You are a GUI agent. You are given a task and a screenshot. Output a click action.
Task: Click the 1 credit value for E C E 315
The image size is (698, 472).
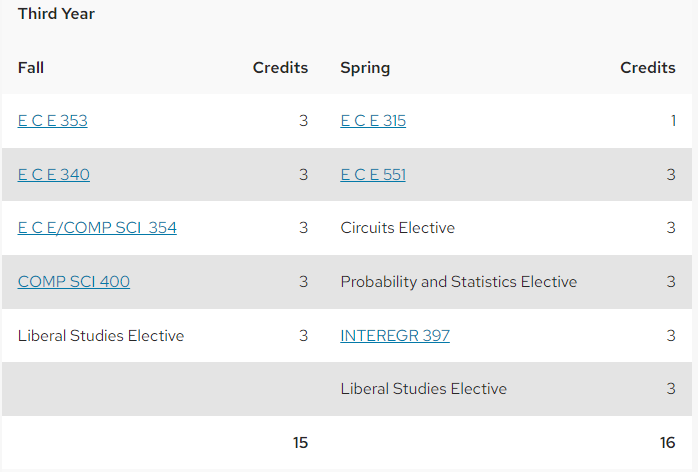(x=674, y=121)
